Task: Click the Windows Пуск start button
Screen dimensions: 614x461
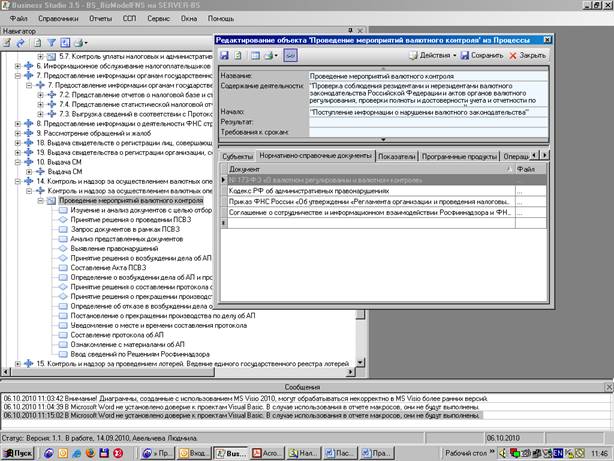Action: pos(20,452)
